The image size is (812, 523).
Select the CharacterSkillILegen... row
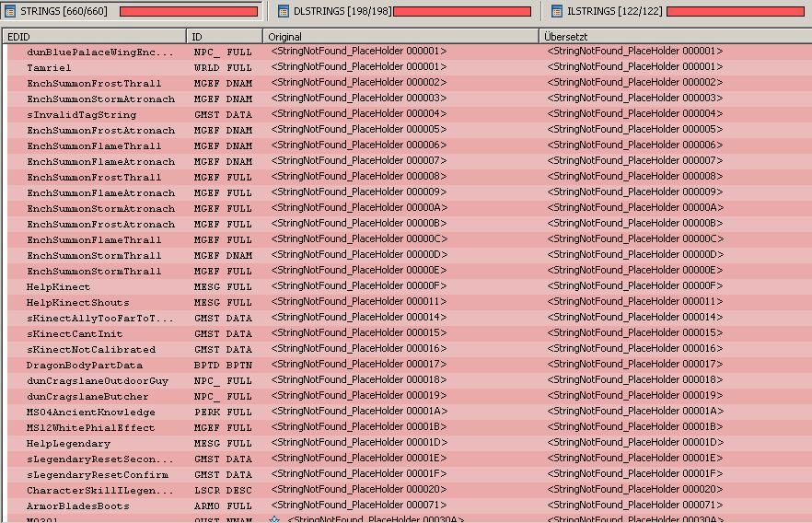(409, 490)
